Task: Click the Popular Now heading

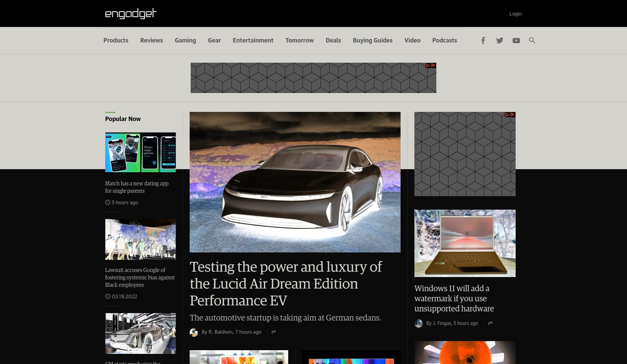Action: click(x=123, y=119)
